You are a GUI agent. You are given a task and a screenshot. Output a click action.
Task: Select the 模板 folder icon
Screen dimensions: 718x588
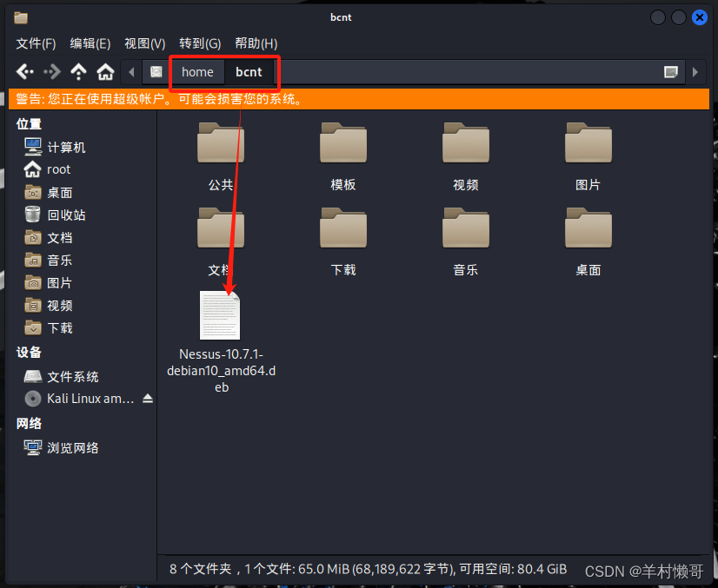[343, 142]
